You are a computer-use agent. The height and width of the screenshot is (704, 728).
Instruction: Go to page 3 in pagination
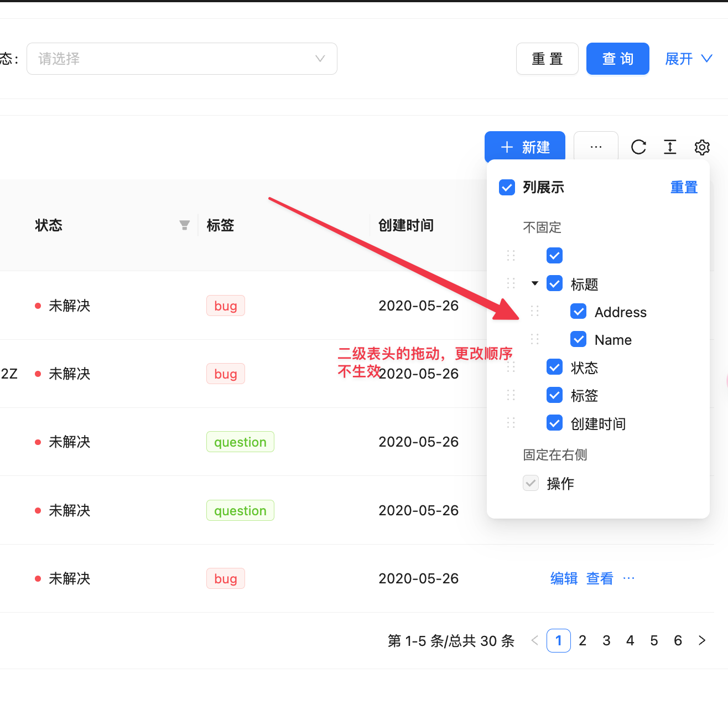click(606, 640)
